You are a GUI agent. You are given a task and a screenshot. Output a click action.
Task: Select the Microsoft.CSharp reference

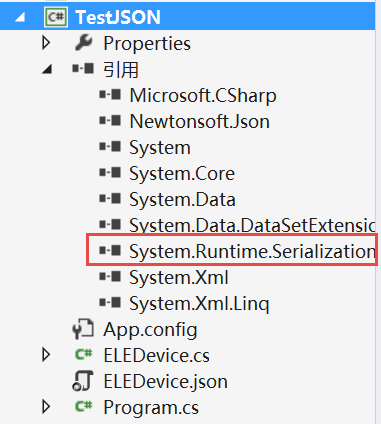[203, 96]
